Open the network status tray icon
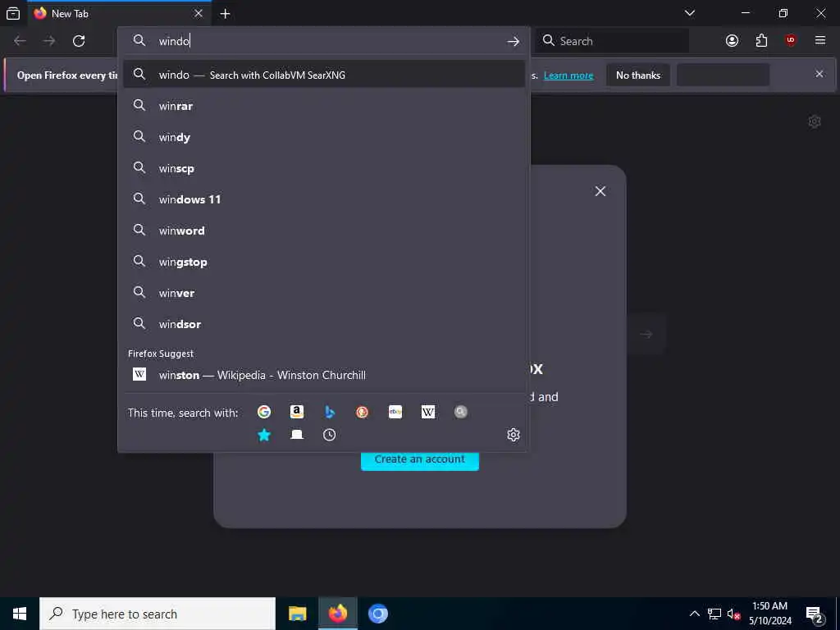840x630 pixels. [x=714, y=614]
